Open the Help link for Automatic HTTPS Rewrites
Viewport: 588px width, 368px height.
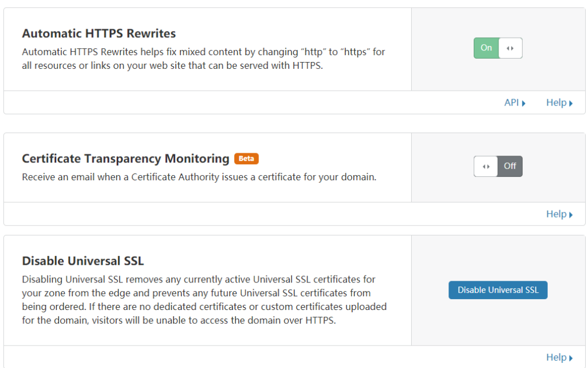pos(559,103)
